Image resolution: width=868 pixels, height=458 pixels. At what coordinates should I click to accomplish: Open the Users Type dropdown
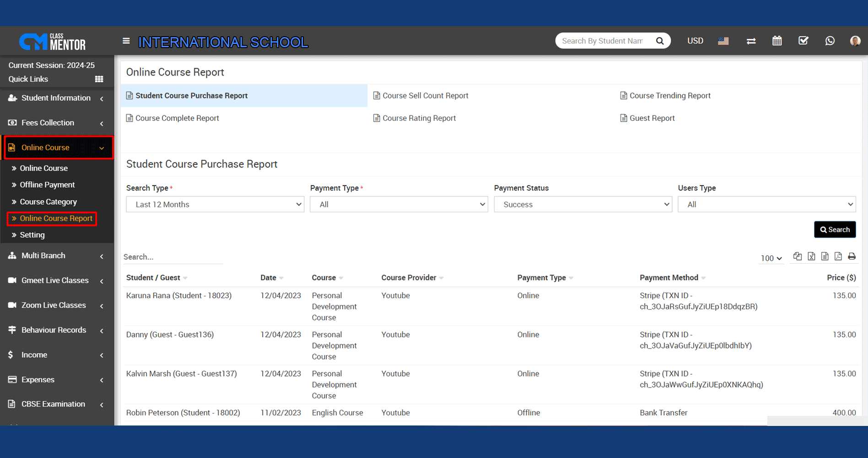coord(767,204)
